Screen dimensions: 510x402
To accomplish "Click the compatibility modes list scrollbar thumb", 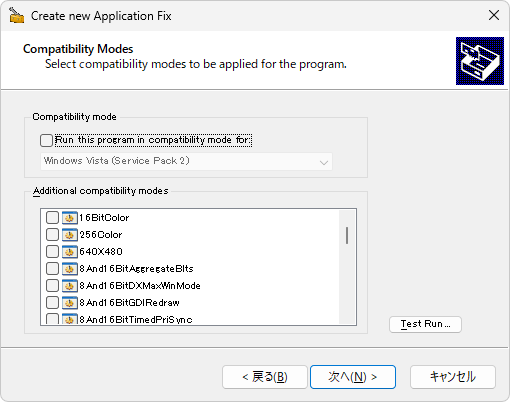I will click(347, 235).
